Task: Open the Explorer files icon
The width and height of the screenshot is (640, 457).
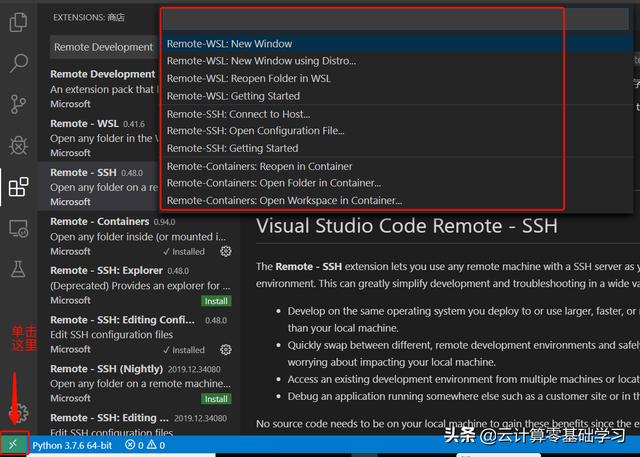Action: (18, 22)
